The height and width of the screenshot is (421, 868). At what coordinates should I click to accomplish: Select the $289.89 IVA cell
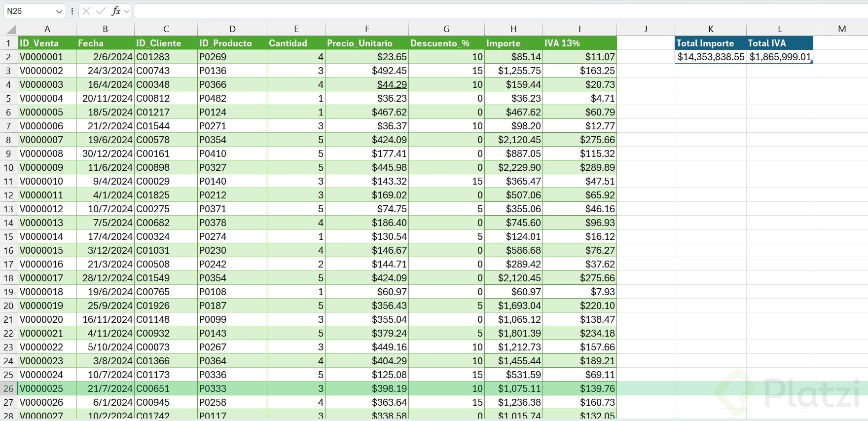point(580,168)
